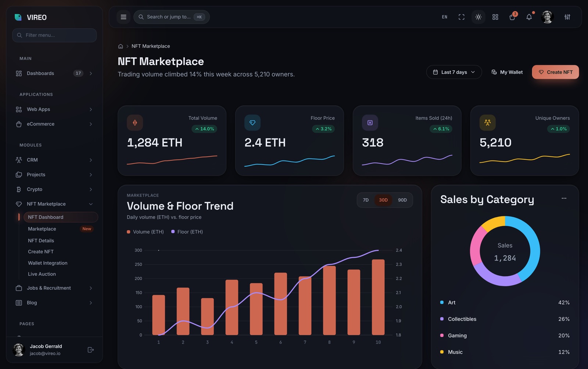Select the 30D chart range
The width and height of the screenshot is (588, 369).
click(383, 200)
